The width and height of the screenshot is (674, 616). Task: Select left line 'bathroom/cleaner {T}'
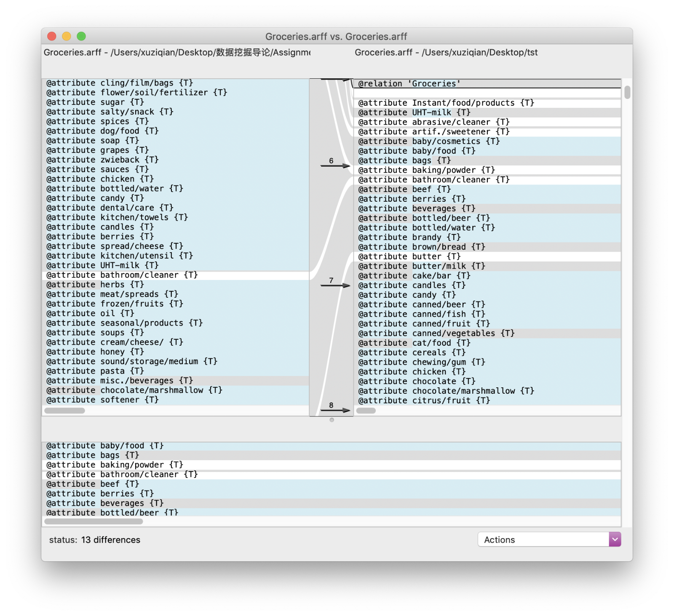click(176, 275)
